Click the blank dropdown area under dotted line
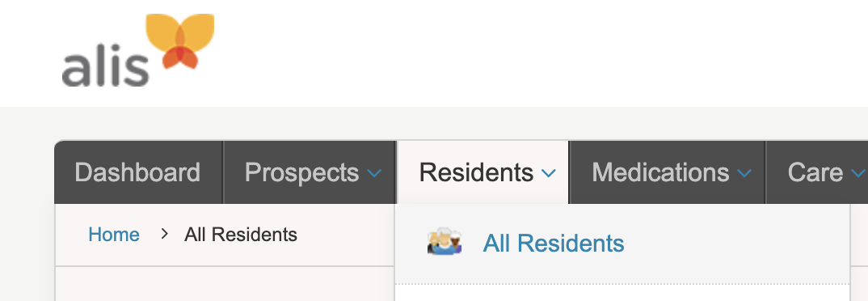 pyautogui.click(x=622, y=294)
